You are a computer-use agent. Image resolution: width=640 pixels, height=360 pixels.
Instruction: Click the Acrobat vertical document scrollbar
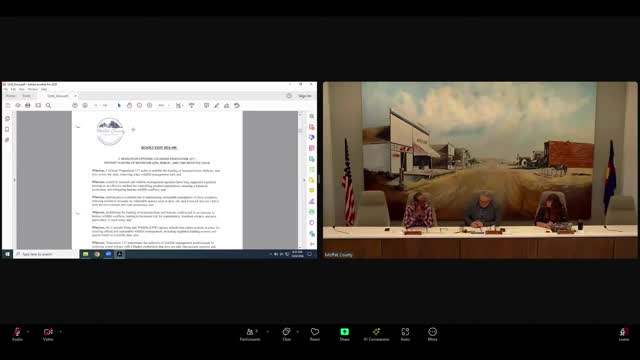[x=300, y=180]
